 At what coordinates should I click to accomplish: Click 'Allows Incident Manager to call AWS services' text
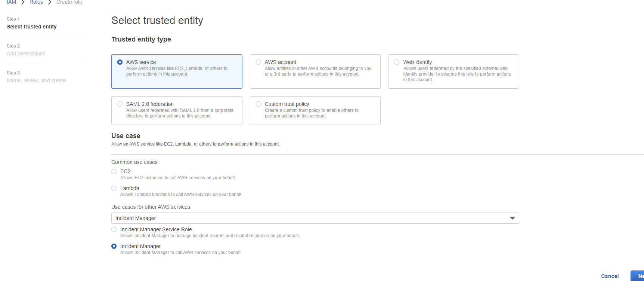(x=180, y=253)
